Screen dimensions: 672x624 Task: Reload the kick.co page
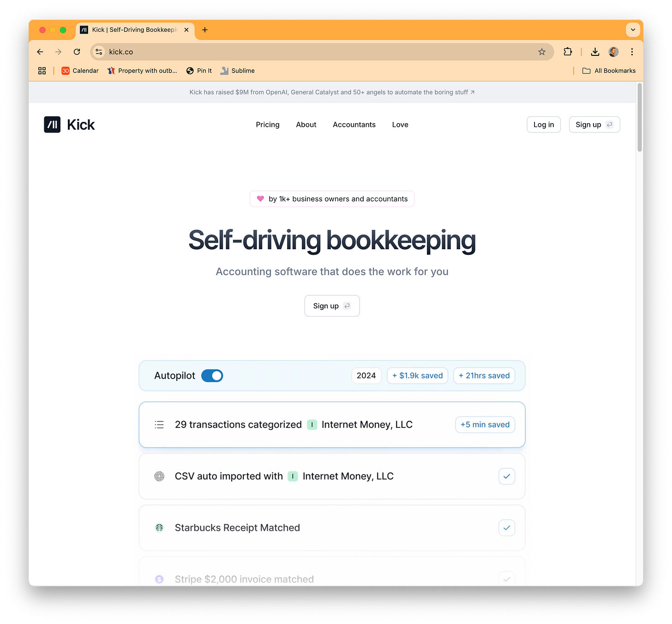77,52
